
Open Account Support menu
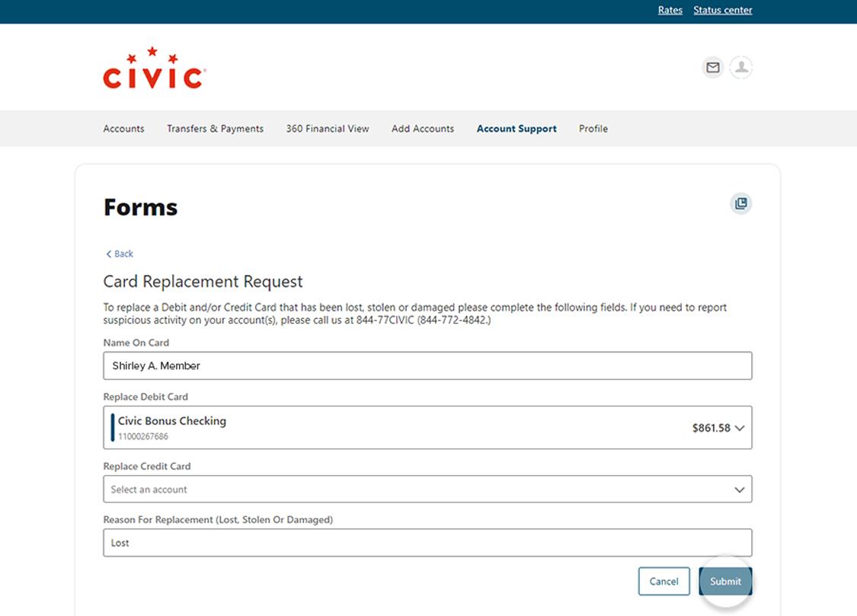(x=516, y=129)
